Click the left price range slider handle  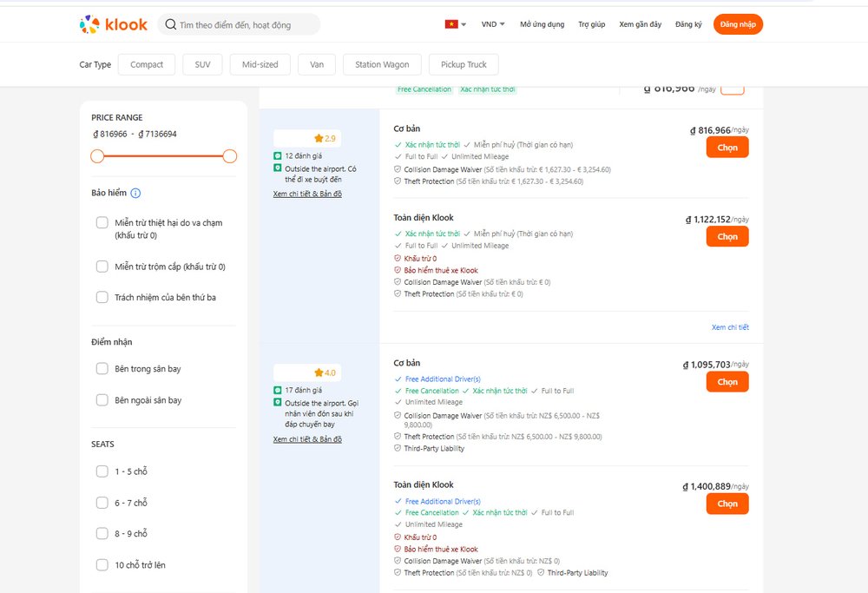tap(97, 156)
